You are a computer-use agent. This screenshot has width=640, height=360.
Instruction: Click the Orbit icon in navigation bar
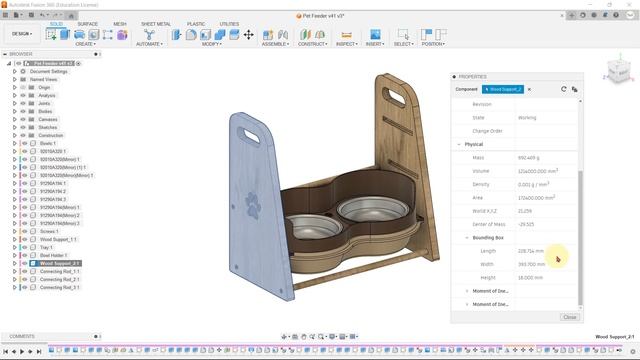(x=284, y=336)
